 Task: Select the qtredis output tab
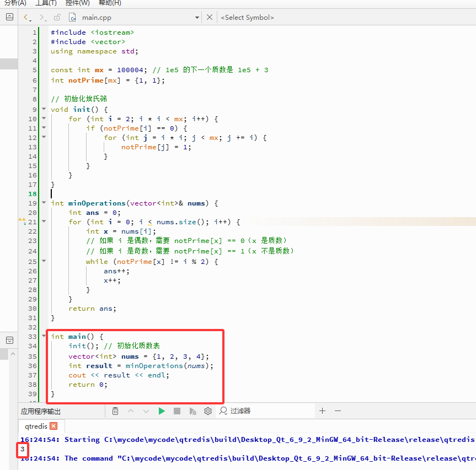(36, 426)
